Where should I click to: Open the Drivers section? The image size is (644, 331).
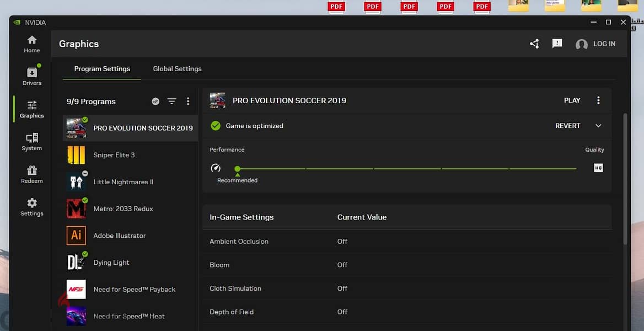click(31, 76)
